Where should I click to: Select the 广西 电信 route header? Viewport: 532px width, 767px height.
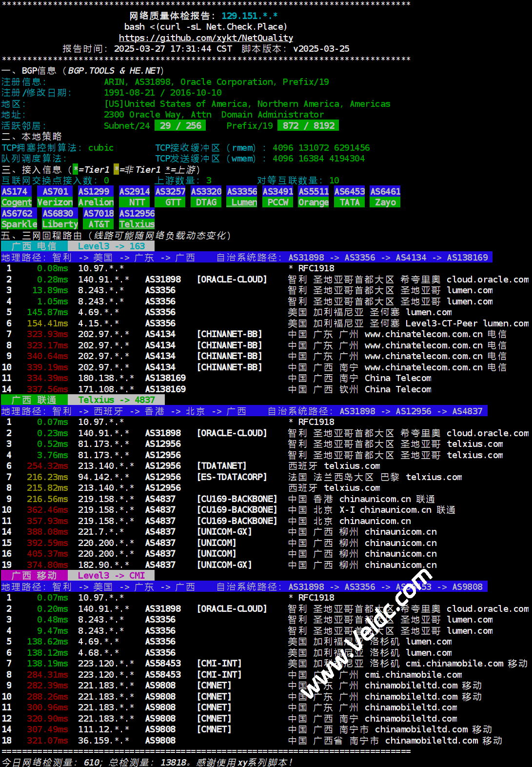[x=34, y=246]
